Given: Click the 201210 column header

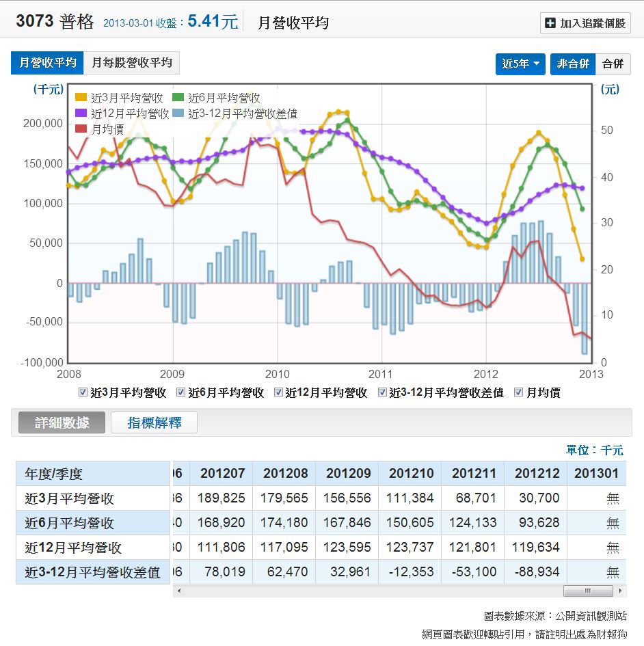Looking at the screenshot, I should click(x=411, y=473).
